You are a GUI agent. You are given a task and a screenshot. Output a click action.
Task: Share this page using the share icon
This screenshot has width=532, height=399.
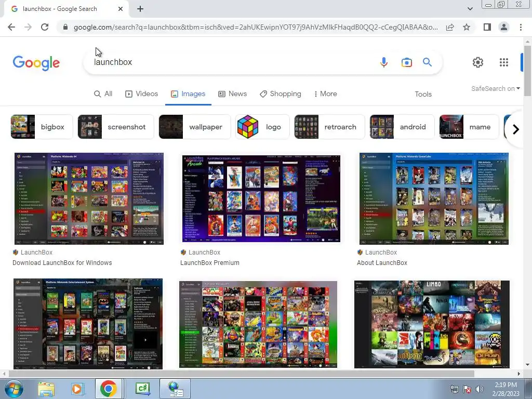(x=450, y=27)
